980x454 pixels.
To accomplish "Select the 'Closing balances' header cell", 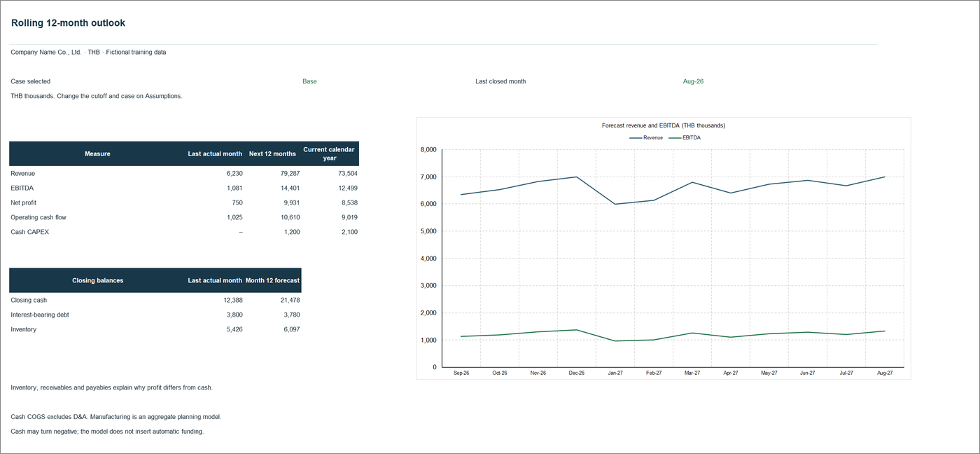I will (x=97, y=280).
